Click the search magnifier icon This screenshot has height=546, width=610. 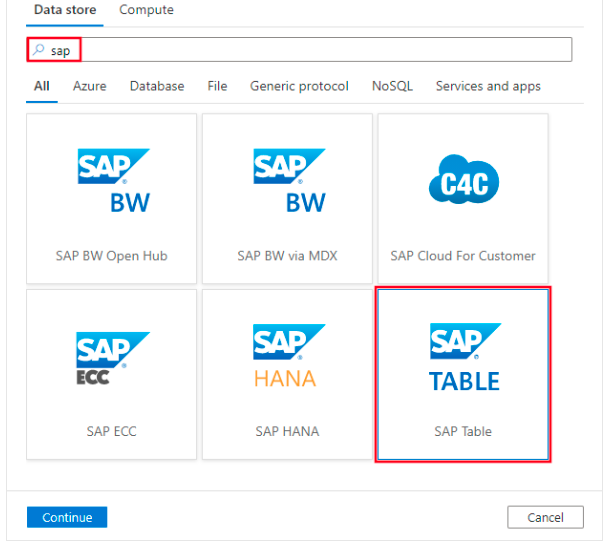[39, 49]
